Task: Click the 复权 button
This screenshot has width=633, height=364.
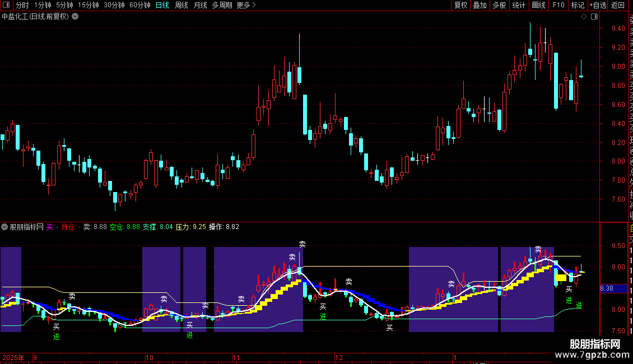Action: click(x=460, y=5)
